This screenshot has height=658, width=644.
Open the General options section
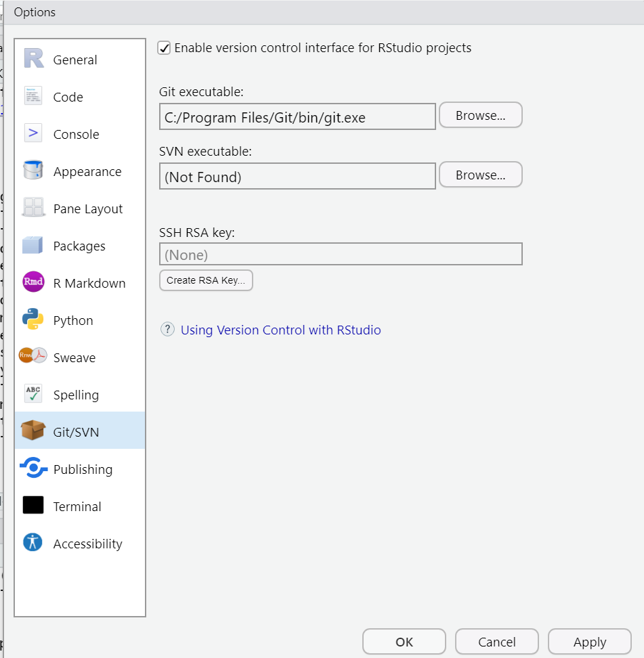(75, 60)
